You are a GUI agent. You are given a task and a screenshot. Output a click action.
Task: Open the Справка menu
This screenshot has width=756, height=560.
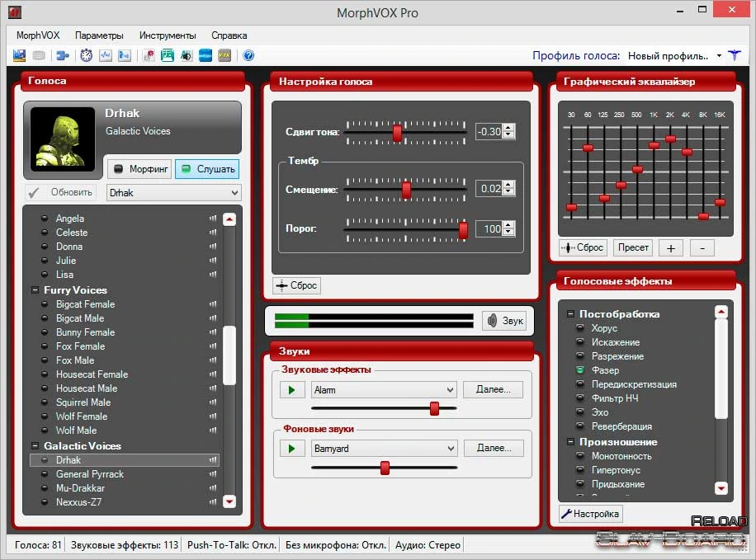(229, 35)
